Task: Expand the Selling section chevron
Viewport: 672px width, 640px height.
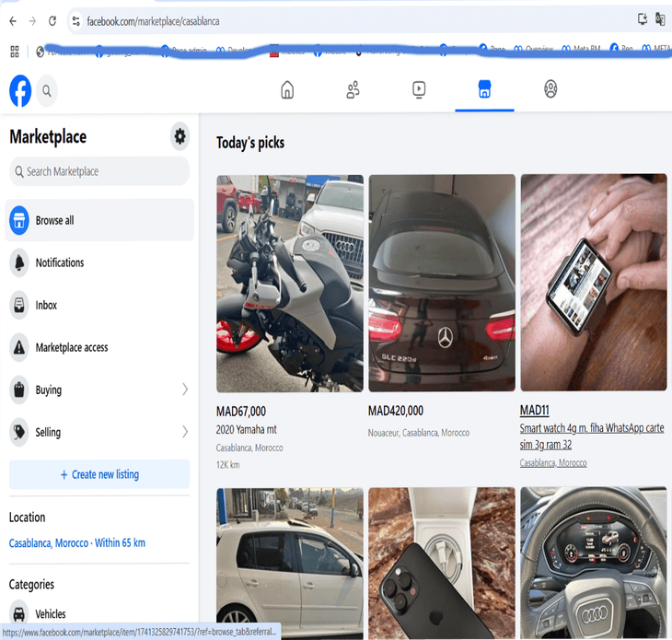Action: click(185, 432)
